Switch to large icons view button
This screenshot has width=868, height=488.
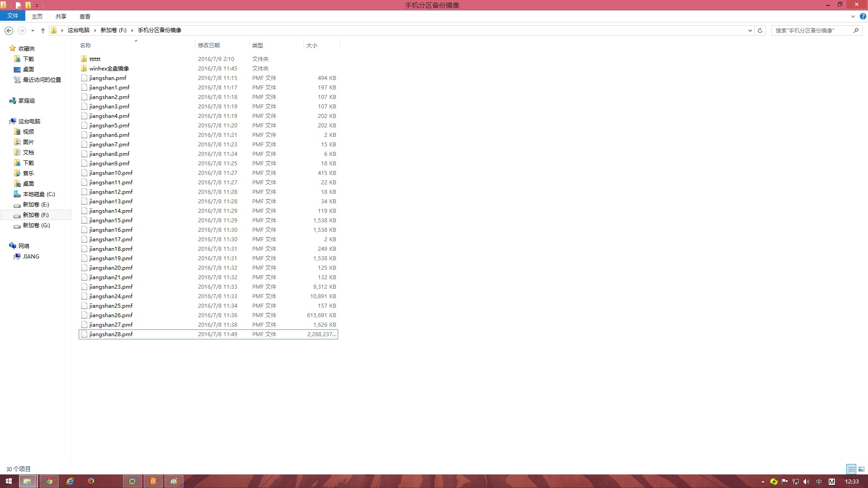pyautogui.click(x=861, y=469)
